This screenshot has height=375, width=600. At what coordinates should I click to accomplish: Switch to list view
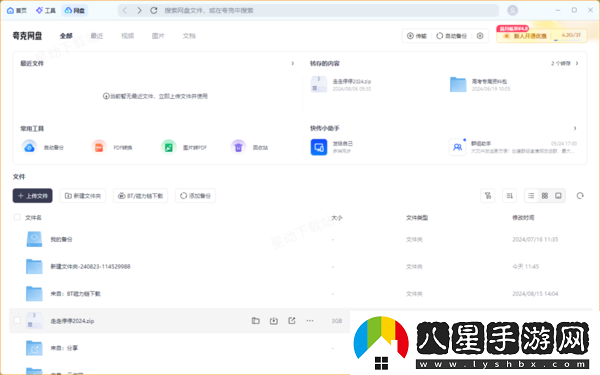pyautogui.click(x=531, y=196)
